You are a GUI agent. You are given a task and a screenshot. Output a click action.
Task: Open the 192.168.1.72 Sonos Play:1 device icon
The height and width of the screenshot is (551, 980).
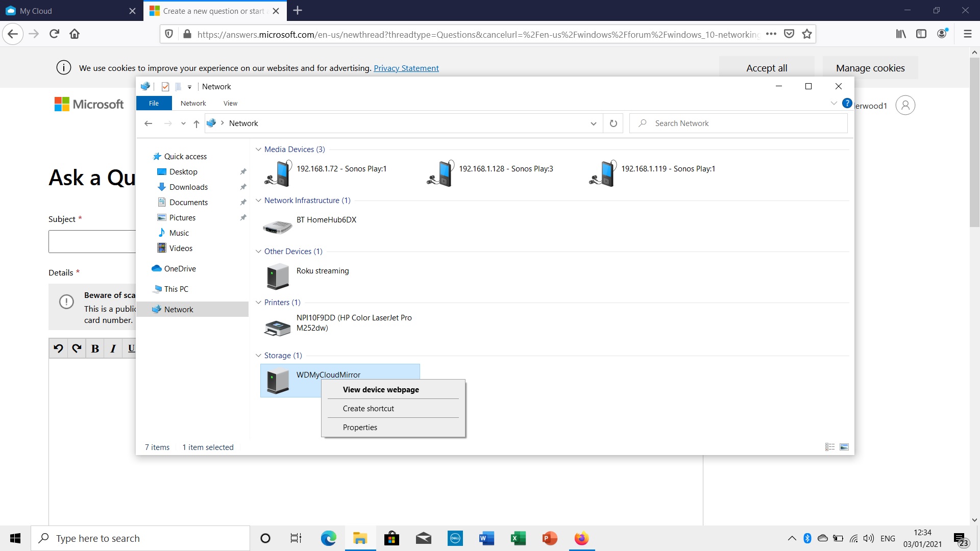click(278, 173)
